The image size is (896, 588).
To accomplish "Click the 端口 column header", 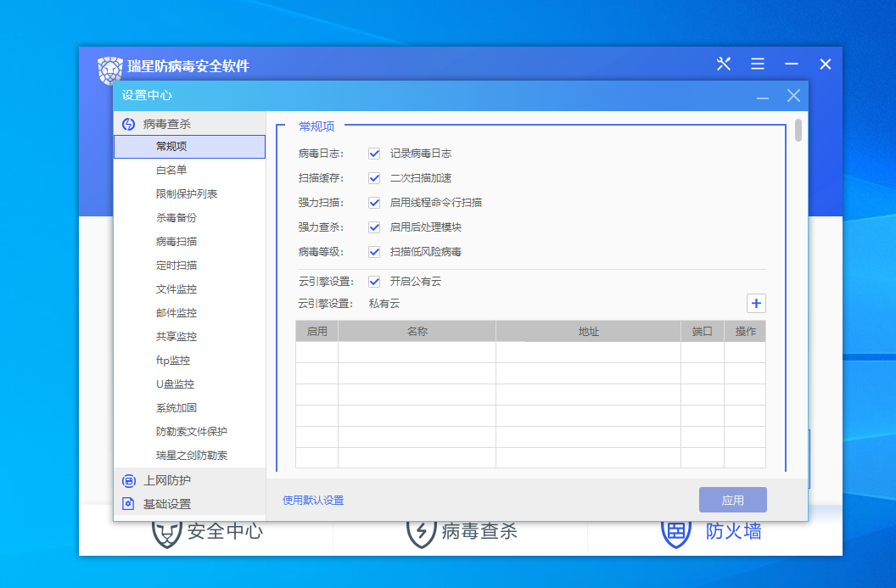I will (703, 332).
